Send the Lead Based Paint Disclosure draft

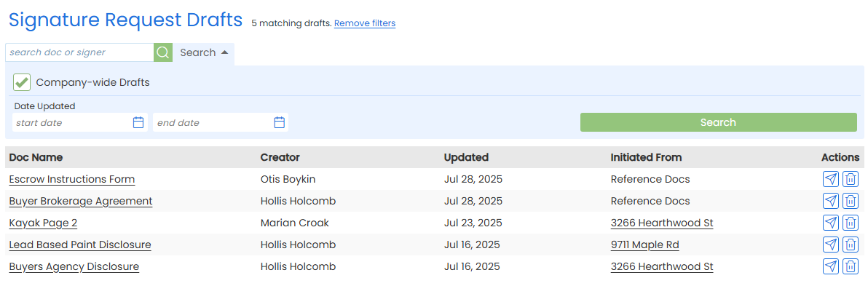pos(830,245)
